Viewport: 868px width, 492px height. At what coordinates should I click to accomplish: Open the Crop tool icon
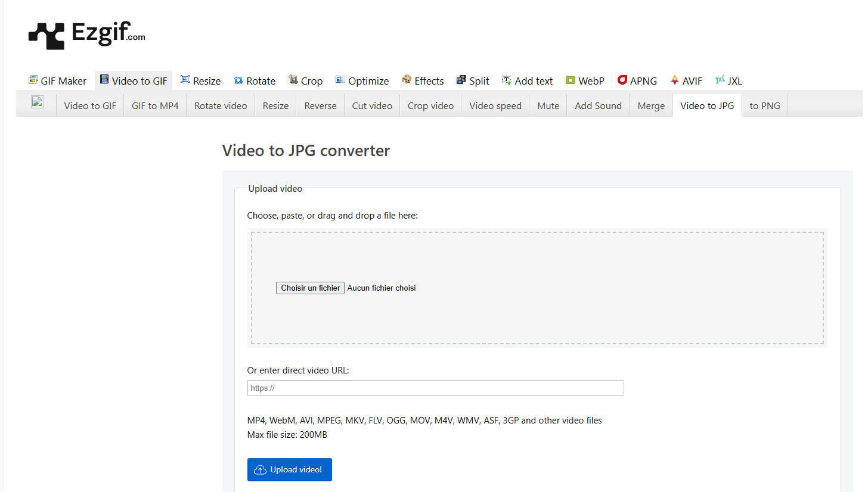pyautogui.click(x=293, y=80)
